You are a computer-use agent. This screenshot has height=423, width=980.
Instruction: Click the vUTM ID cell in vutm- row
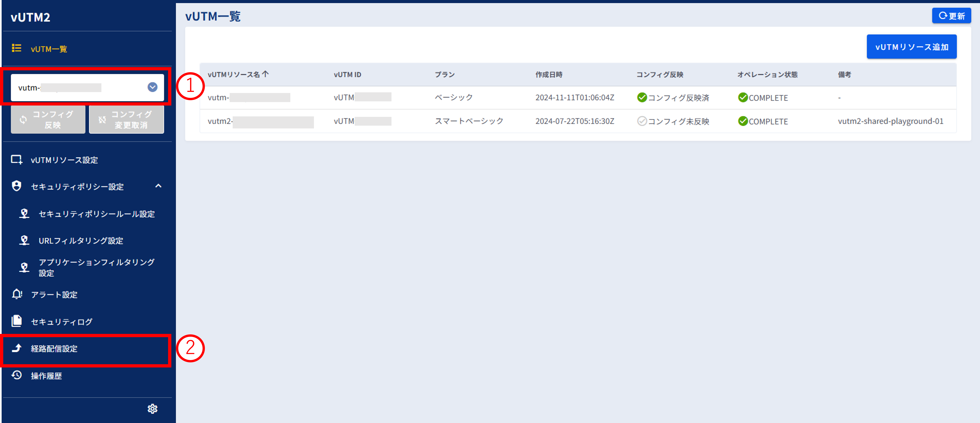point(363,97)
